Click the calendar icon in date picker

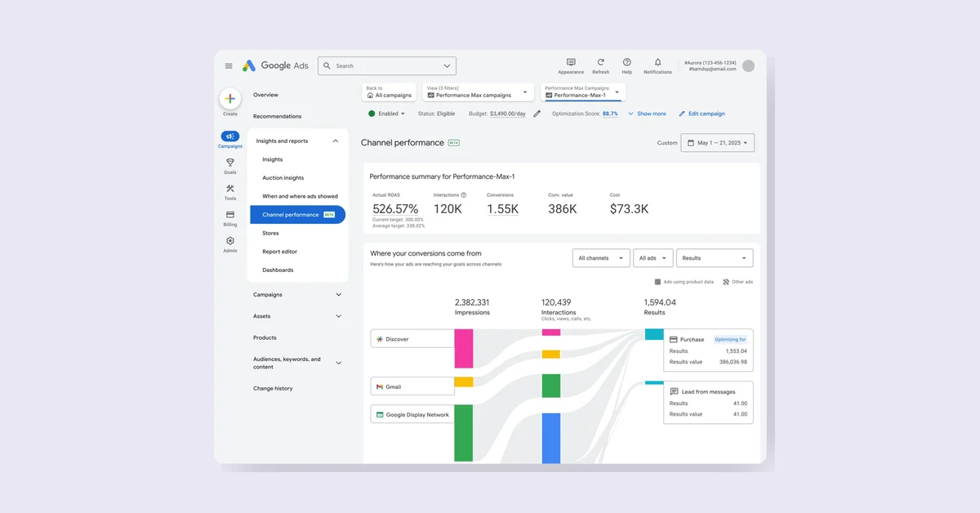click(x=691, y=143)
